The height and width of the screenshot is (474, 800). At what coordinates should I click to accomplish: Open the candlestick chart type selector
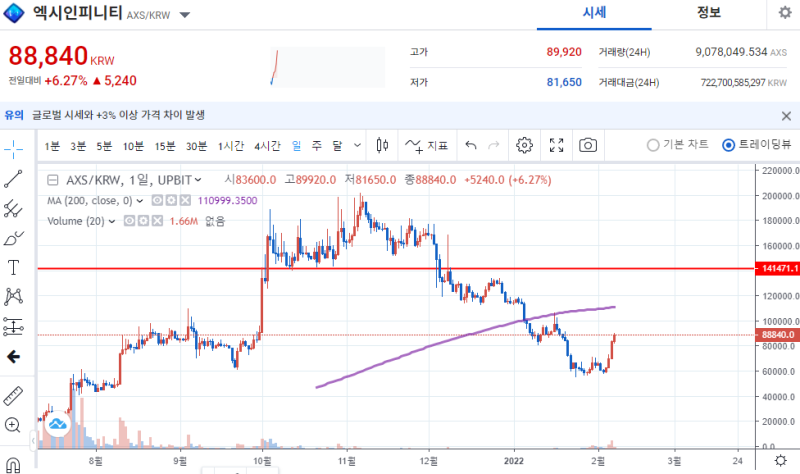382,145
